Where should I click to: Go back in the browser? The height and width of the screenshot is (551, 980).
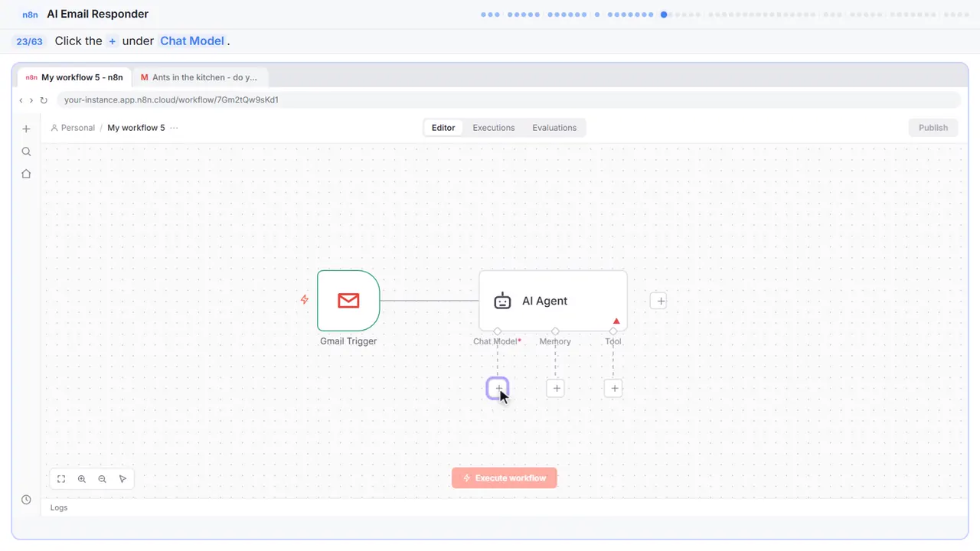pyautogui.click(x=21, y=100)
